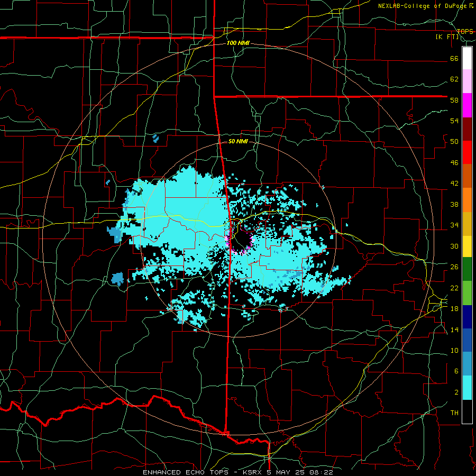Image resolution: width=476 pixels, height=476 pixels.
Task: Click the black TH threshold legend swatch
Action: [x=467, y=411]
